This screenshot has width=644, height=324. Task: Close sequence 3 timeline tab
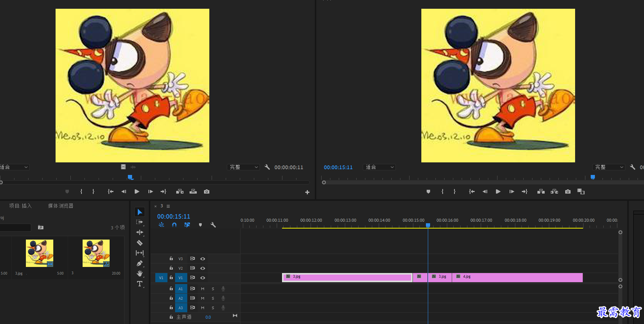tap(155, 206)
